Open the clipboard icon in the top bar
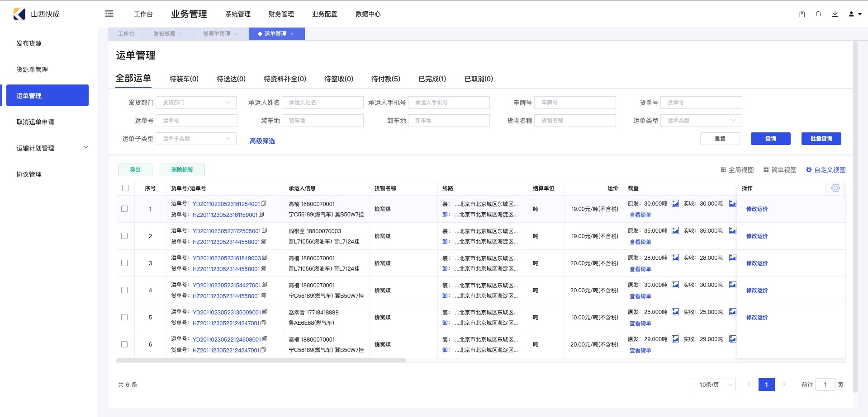The image size is (868, 417). coord(802,14)
